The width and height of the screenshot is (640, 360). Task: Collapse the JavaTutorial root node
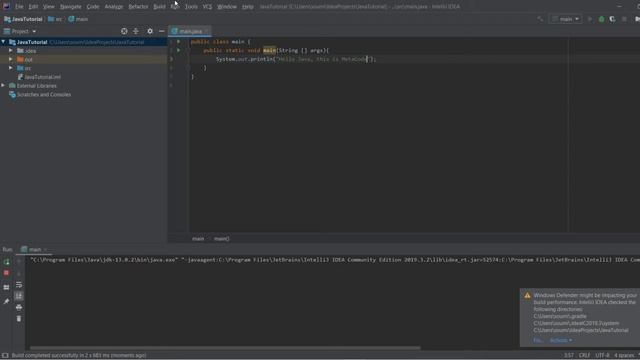point(3,42)
